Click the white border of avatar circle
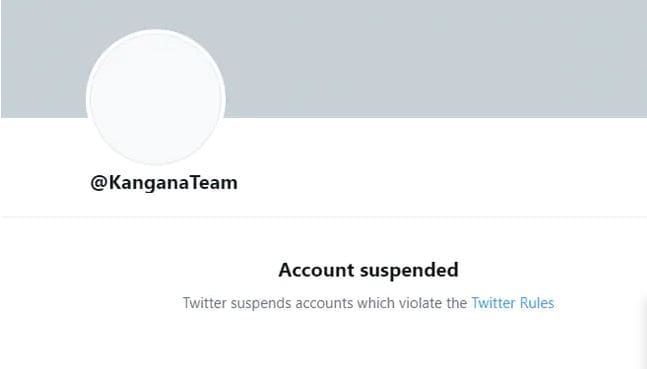Viewport: 647px width, 369px height. click(x=88, y=98)
